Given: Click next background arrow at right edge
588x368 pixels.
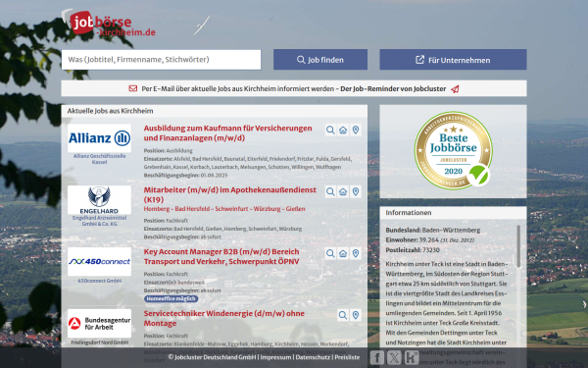Looking at the screenshot, I should pyautogui.click(x=584, y=304).
